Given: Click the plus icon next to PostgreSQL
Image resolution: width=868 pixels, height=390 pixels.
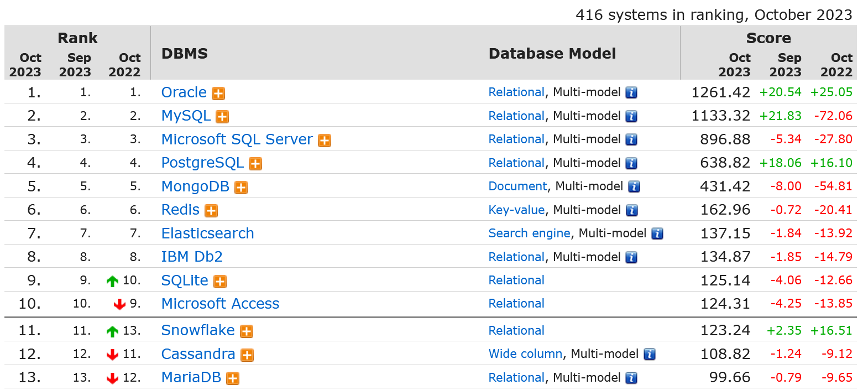Looking at the screenshot, I should pyautogui.click(x=255, y=164).
